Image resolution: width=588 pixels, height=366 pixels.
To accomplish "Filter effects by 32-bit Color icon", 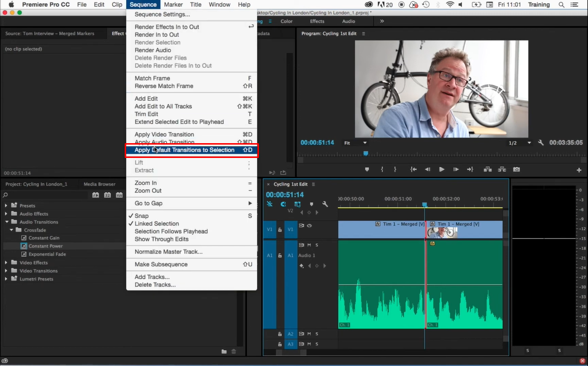I will pyautogui.click(x=107, y=195).
